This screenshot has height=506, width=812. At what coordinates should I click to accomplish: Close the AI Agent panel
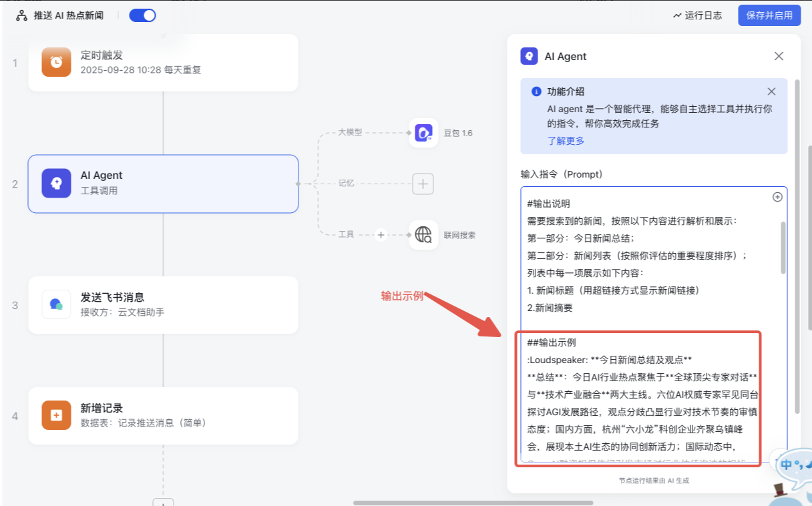(779, 56)
